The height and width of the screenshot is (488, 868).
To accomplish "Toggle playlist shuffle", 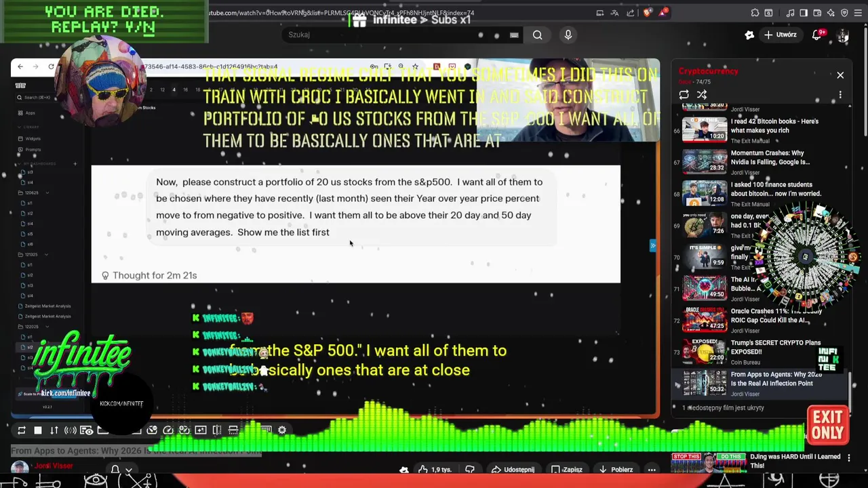I will coord(702,95).
